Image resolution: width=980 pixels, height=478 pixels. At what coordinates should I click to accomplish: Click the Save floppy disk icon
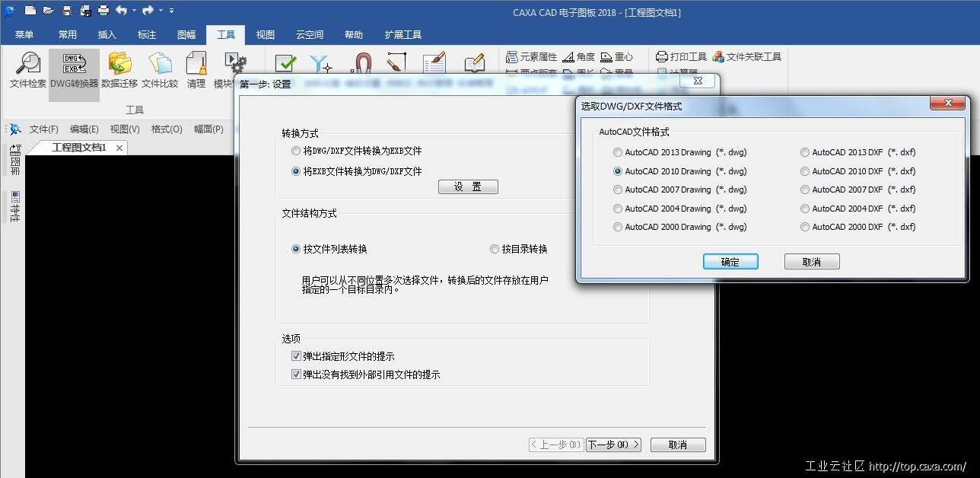click(x=67, y=11)
